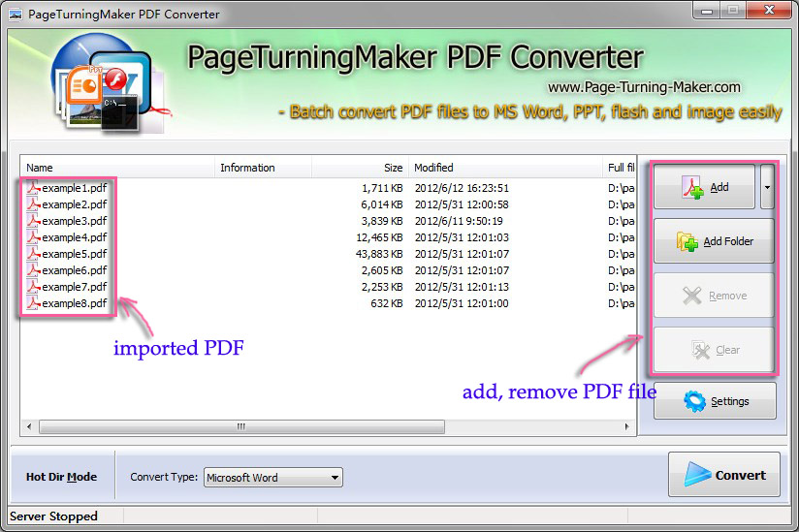799x532 pixels.
Task: Minimize the PDF Converter window
Action: [706, 11]
